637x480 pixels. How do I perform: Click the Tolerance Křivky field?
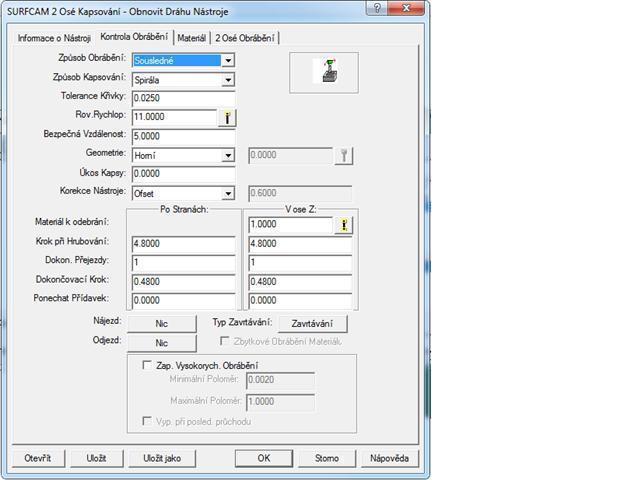coord(184,98)
